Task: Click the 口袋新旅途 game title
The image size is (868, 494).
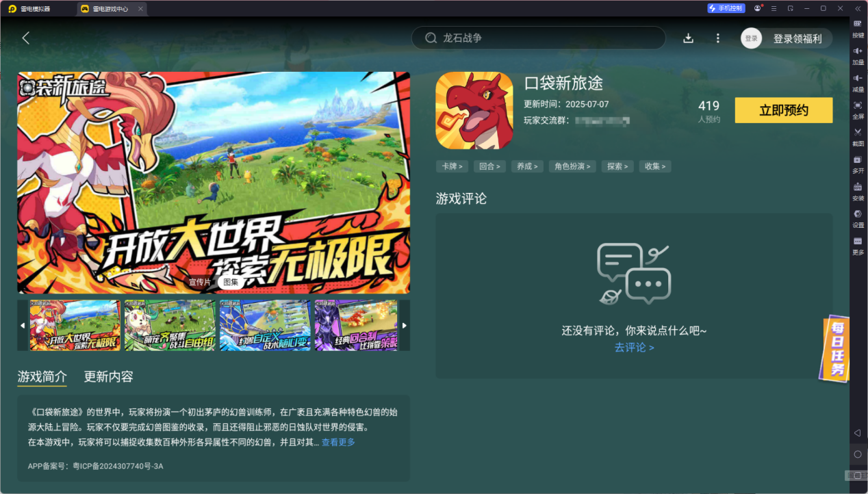Action: click(x=563, y=83)
